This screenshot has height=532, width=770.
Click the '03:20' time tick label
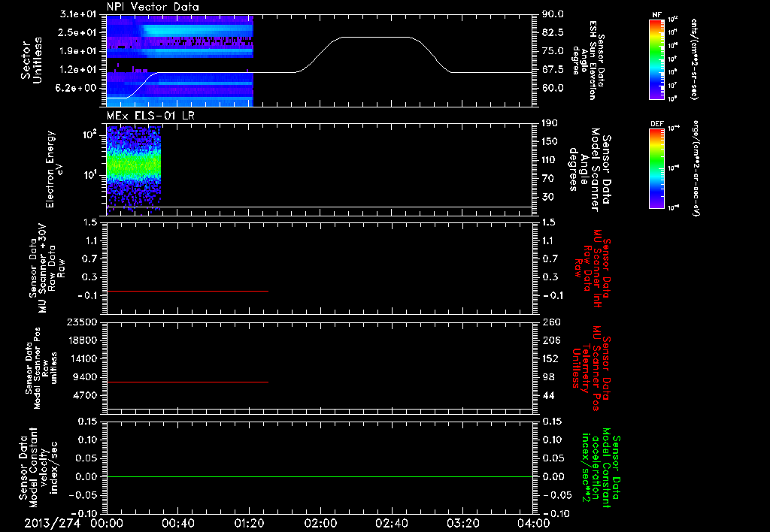462,523
